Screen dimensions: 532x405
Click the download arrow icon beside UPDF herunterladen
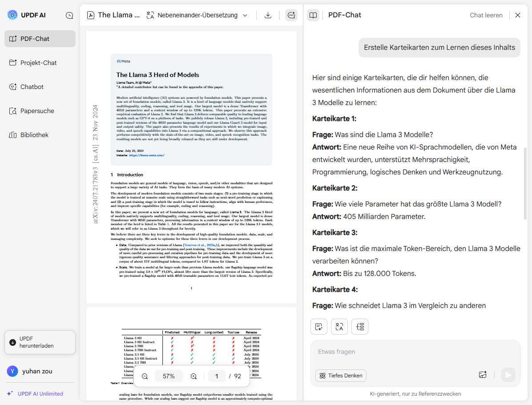(x=12, y=342)
